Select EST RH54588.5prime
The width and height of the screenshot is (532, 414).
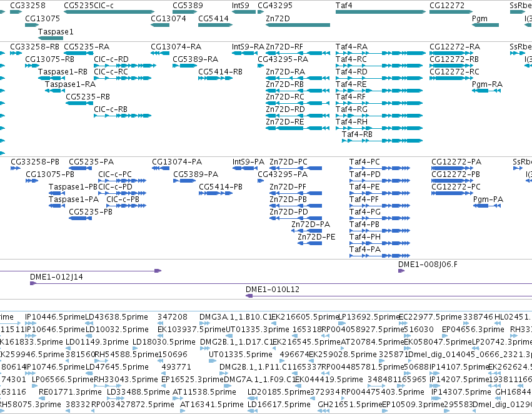coord(126,355)
